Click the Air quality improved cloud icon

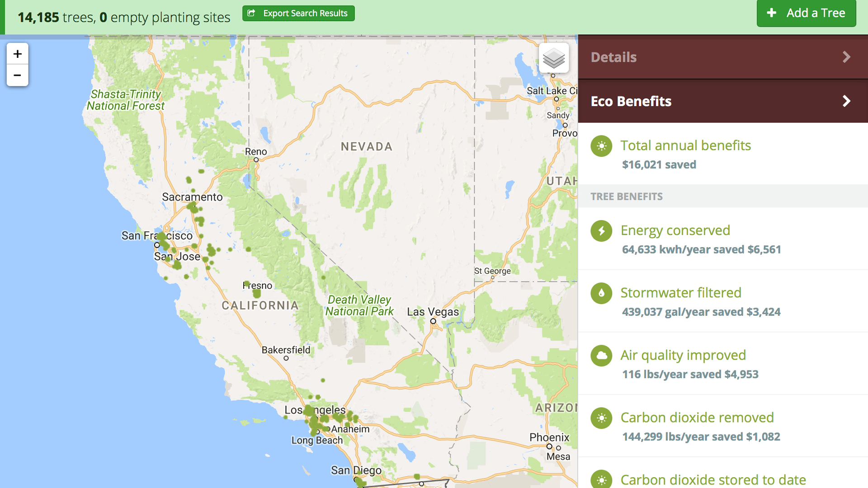[x=601, y=356]
